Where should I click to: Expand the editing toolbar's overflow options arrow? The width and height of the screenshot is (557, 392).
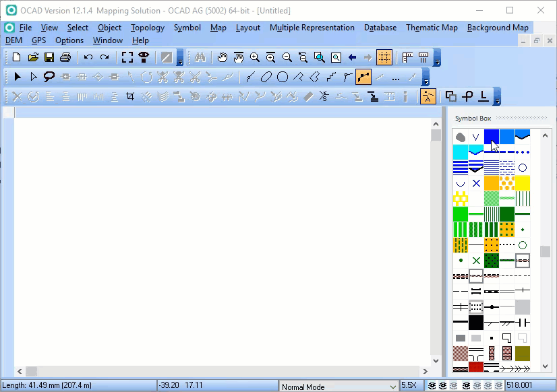point(498,97)
